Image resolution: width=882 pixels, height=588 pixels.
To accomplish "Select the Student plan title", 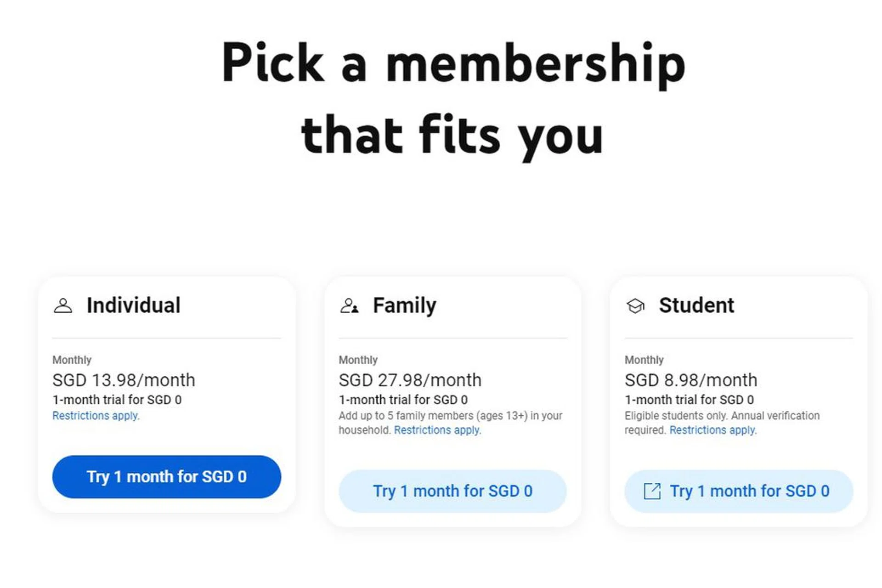I will pos(696,305).
